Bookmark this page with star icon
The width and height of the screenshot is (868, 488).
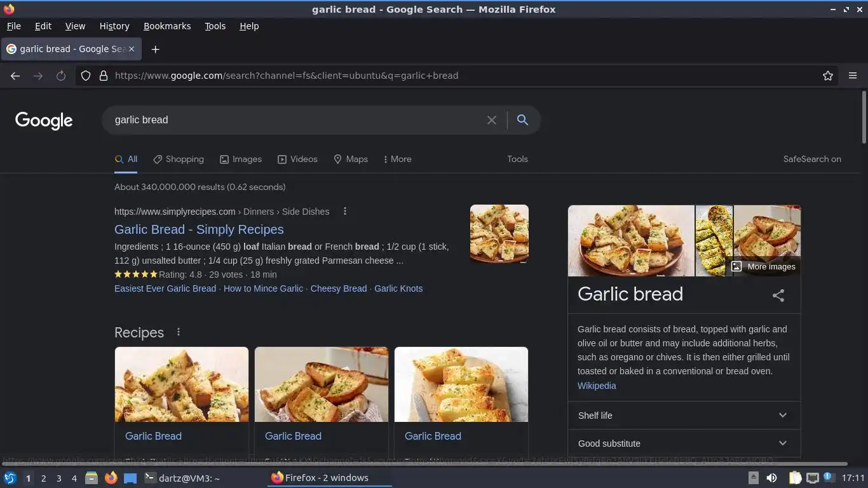[x=828, y=76]
